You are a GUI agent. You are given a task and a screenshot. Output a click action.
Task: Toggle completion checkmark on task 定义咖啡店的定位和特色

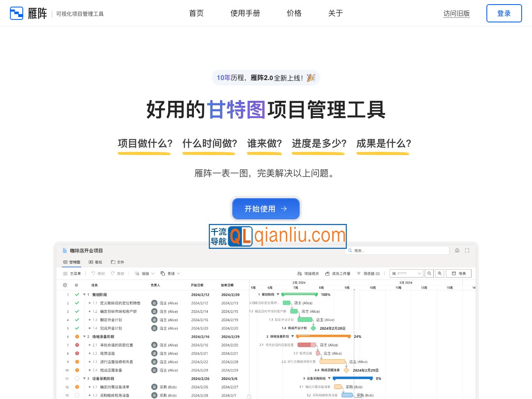pyautogui.click(x=77, y=303)
